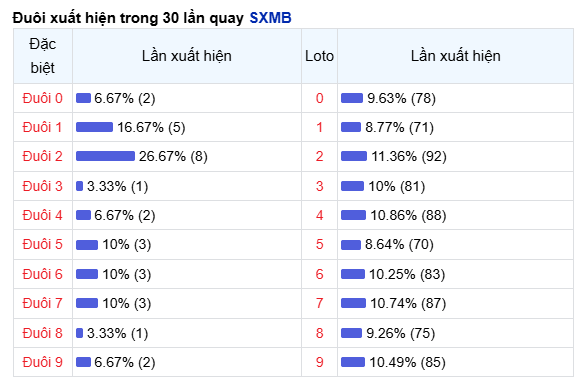Screen dimensions: 580x381
Task: Open the SXMB link in the title
Action: coord(270,18)
